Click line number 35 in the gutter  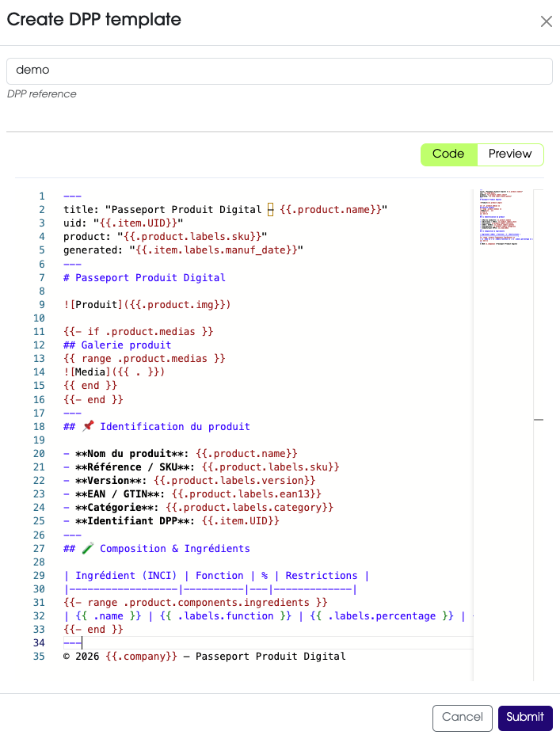point(39,657)
